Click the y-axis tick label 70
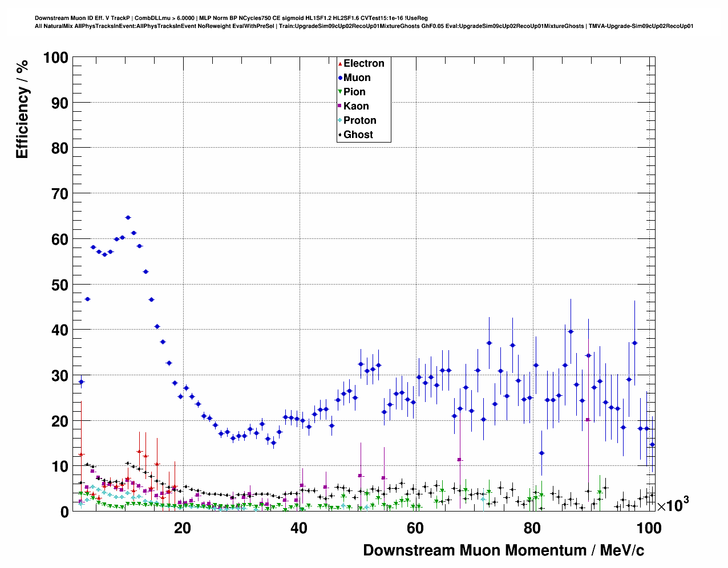Image resolution: width=728 pixels, height=568 pixels. pyautogui.click(x=60, y=194)
